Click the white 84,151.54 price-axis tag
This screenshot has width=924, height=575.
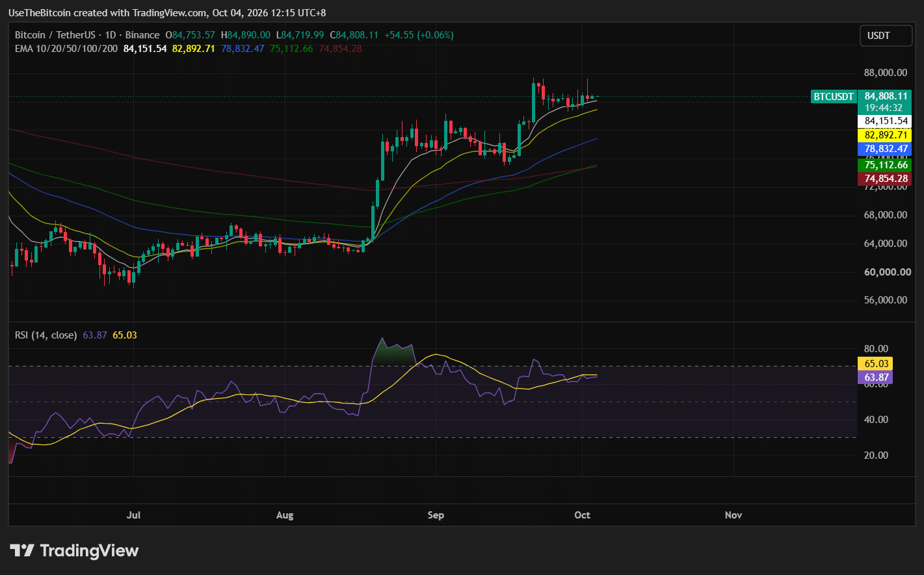pos(886,121)
